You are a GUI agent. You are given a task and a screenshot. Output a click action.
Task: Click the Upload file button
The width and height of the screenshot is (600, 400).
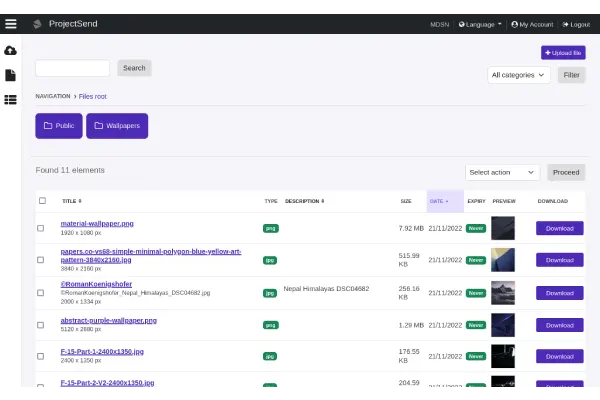pyautogui.click(x=563, y=52)
